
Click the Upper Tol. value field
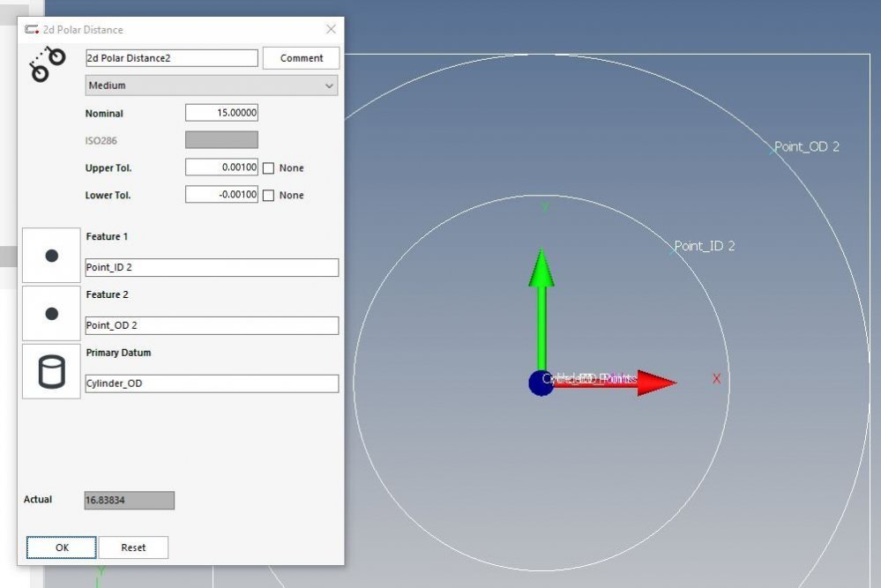click(x=221, y=167)
